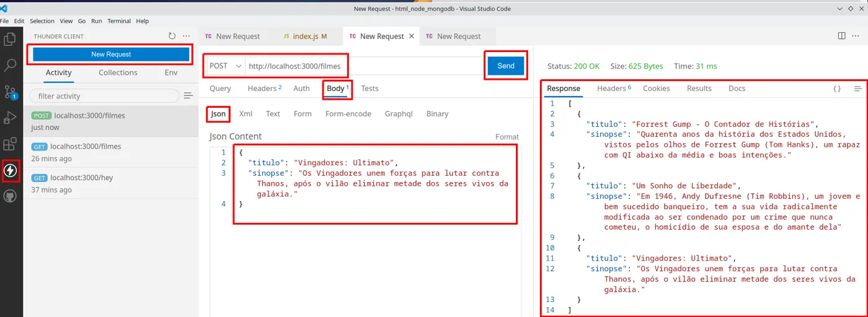Open the Run menu
Image resolution: width=868 pixels, height=317 pixels.
click(97, 21)
